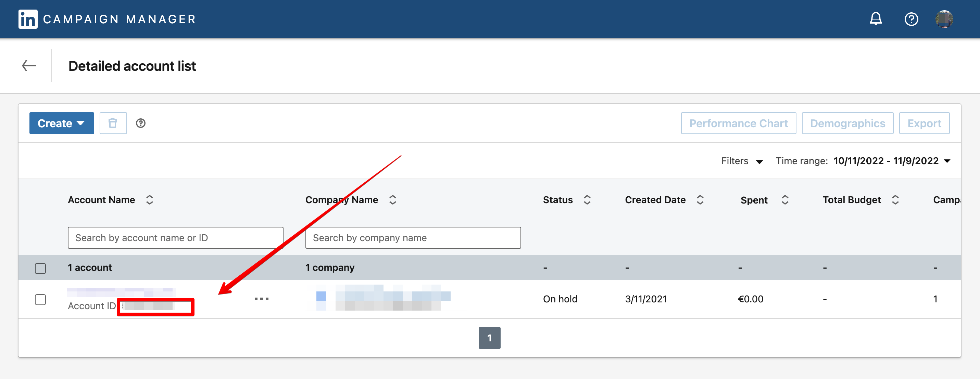Sort by Account Name arrows

pos(150,200)
